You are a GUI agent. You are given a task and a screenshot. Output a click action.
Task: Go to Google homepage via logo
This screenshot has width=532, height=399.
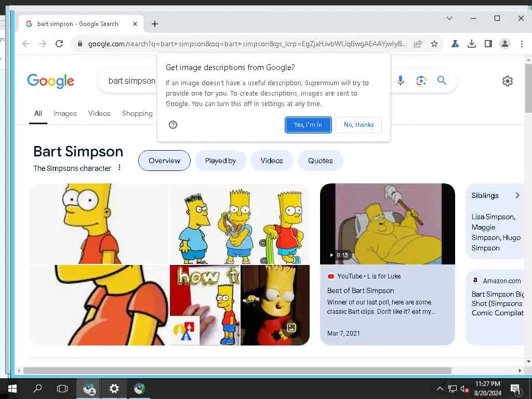pyautogui.click(x=50, y=81)
